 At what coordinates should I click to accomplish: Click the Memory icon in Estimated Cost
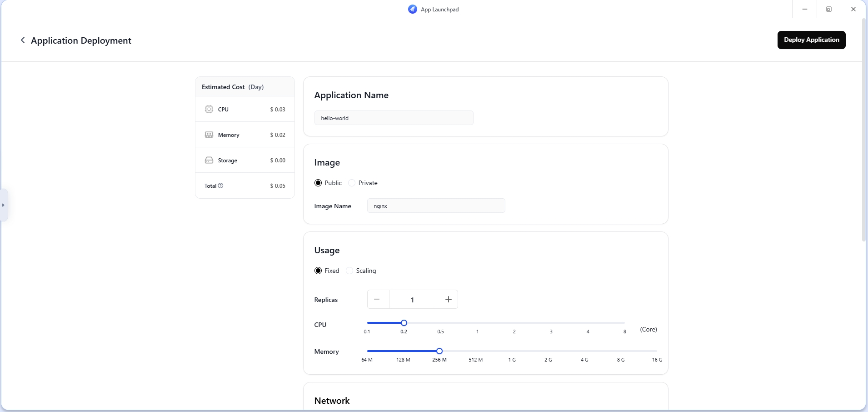(209, 135)
